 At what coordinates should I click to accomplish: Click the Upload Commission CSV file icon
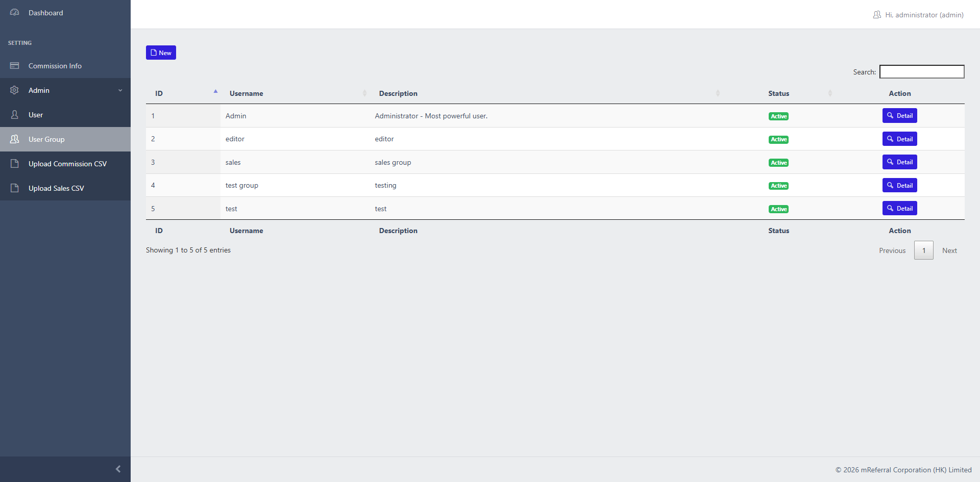click(15, 164)
